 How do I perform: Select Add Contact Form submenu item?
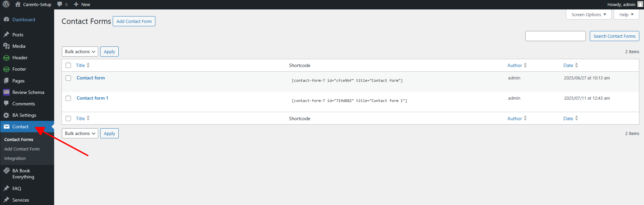point(22,149)
